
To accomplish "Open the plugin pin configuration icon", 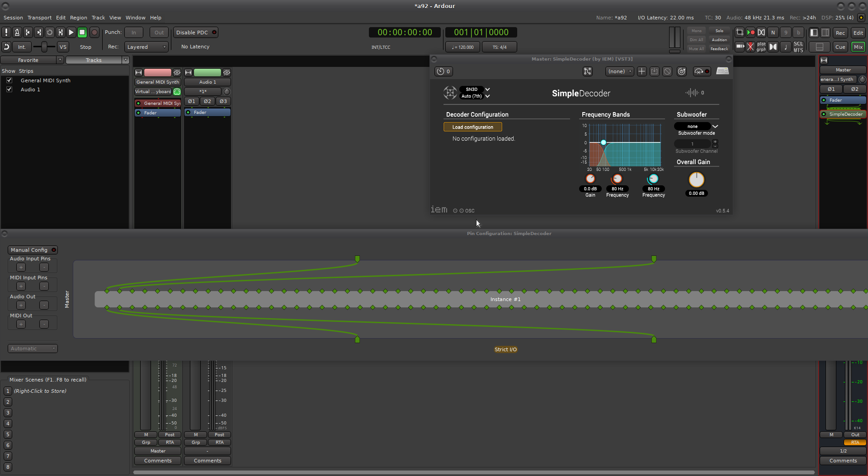I will (587, 71).
